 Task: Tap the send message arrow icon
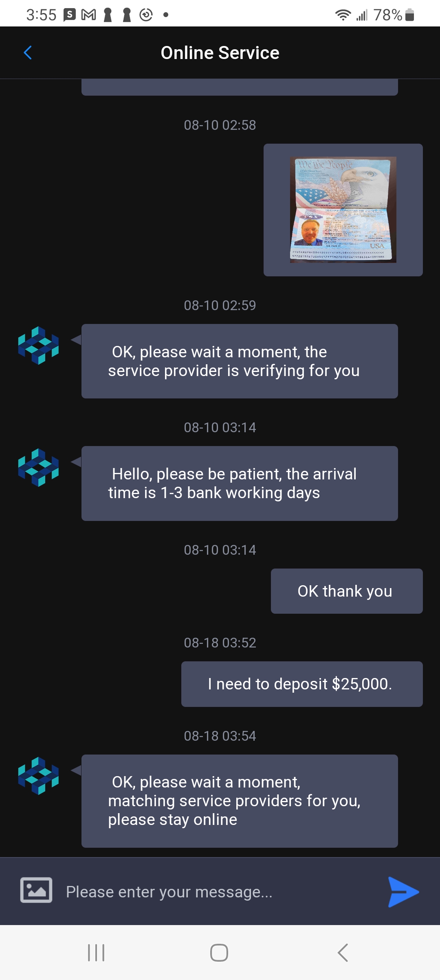pyautogui.click(x=403, y=892)
